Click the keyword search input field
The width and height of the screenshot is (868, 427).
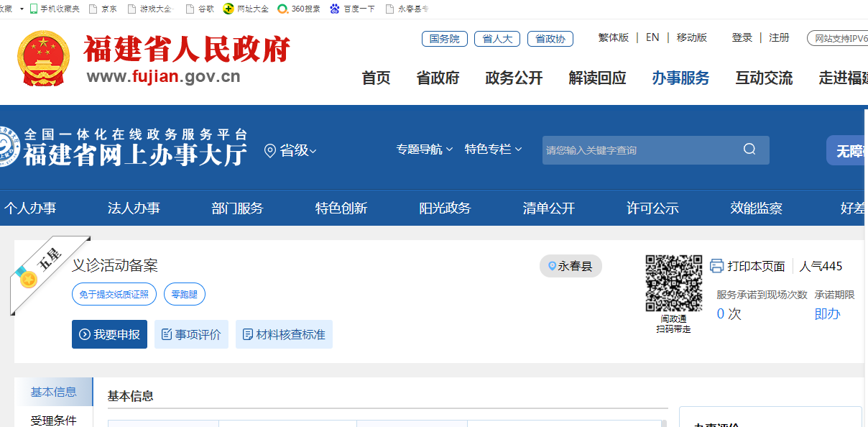(x=640, y=150)
